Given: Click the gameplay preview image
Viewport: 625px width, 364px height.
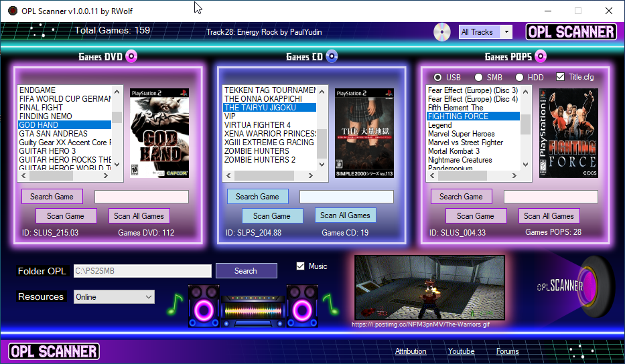Looking at the screenshot, I should pyautogui.click(x=429, y=288).
